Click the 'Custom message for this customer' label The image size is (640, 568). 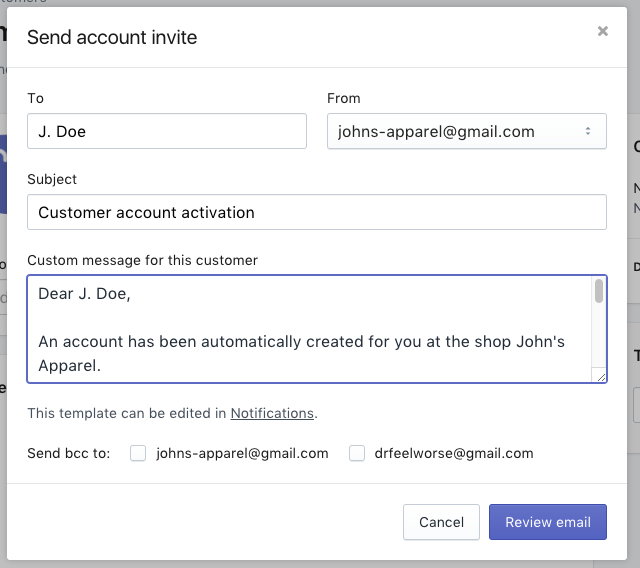142,260
